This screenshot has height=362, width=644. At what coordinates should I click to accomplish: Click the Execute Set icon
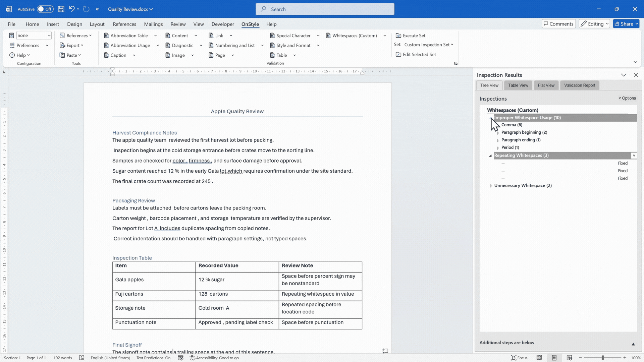click(x=398, y=36)
